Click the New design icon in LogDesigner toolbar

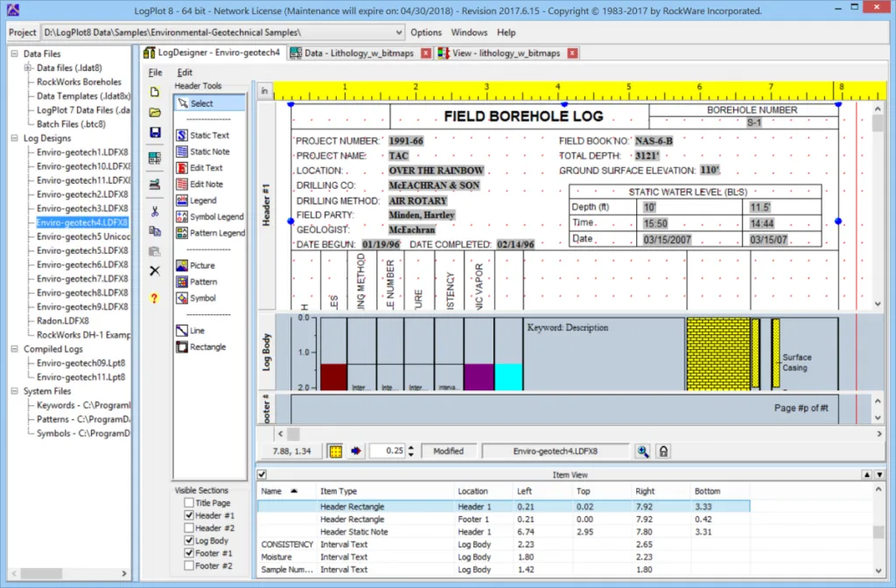155,93
